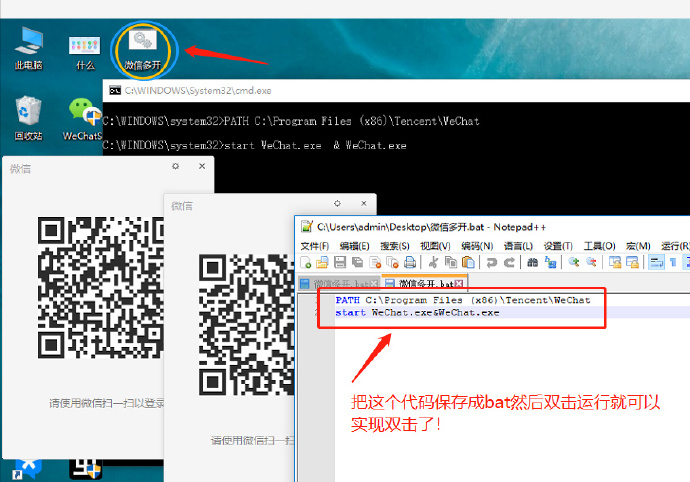Click the Cut scissors icon in Notepad++
The height and width of the screenshot is (482, 690).
point(433,263)
